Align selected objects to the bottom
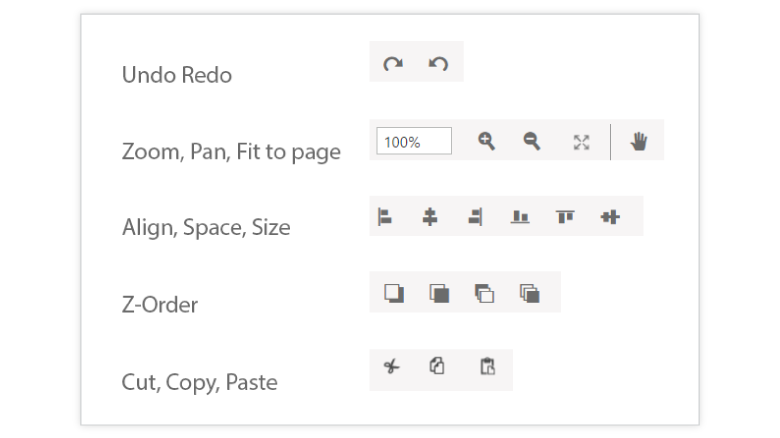The height and width of the screenshot is (438, 780). point(520,216)
